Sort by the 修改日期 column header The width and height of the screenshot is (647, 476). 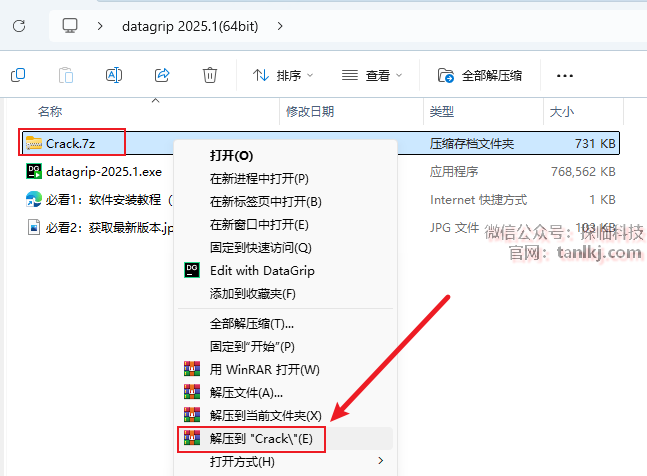310,111
